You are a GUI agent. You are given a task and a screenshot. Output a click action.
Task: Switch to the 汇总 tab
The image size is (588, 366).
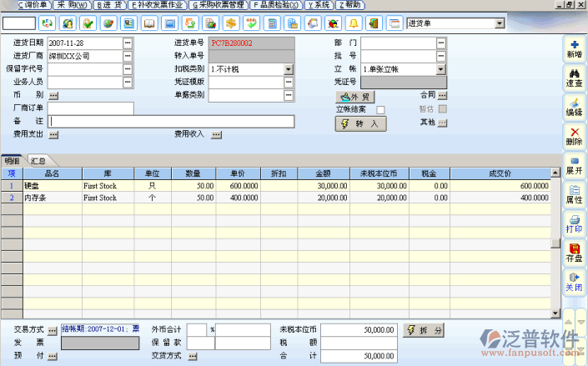tap(37, 160)
